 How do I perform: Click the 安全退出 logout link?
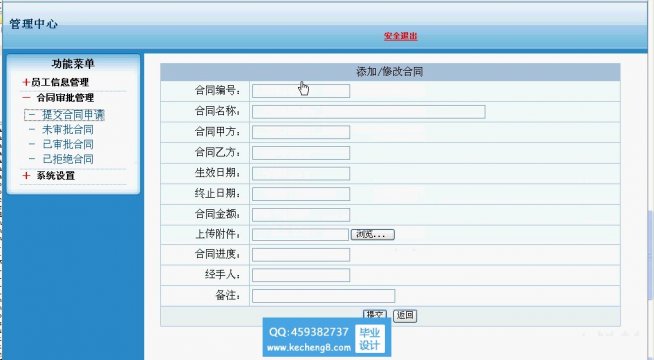click(400, 36)
